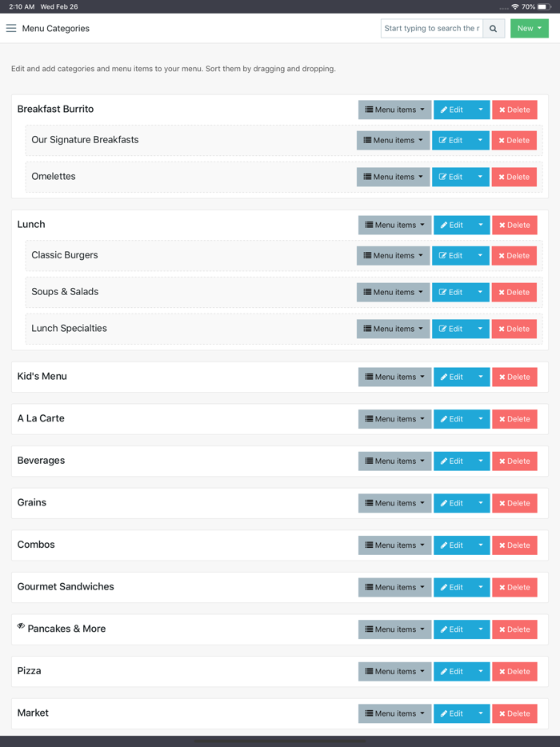The width and height of the screenshot is (560, 747).
Task: Click the edit pencil icon for Grains
Action: [446, 503]
